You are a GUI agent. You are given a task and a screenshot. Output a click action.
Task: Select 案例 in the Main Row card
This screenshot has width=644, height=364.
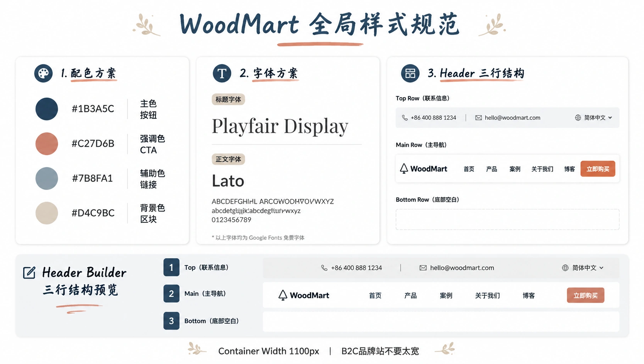[515, 169]
